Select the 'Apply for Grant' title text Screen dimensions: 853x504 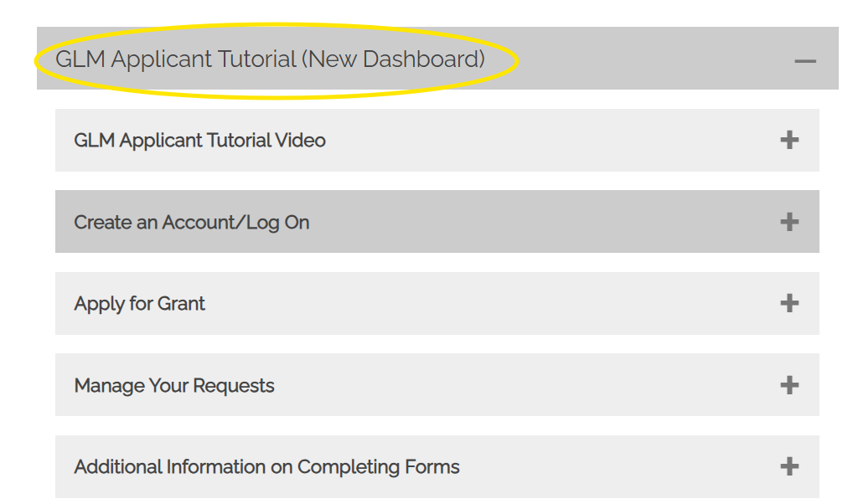tap(139, 304)
